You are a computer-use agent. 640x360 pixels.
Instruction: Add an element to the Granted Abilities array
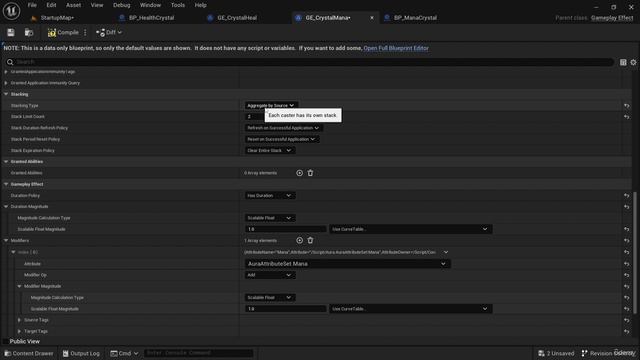299,173
